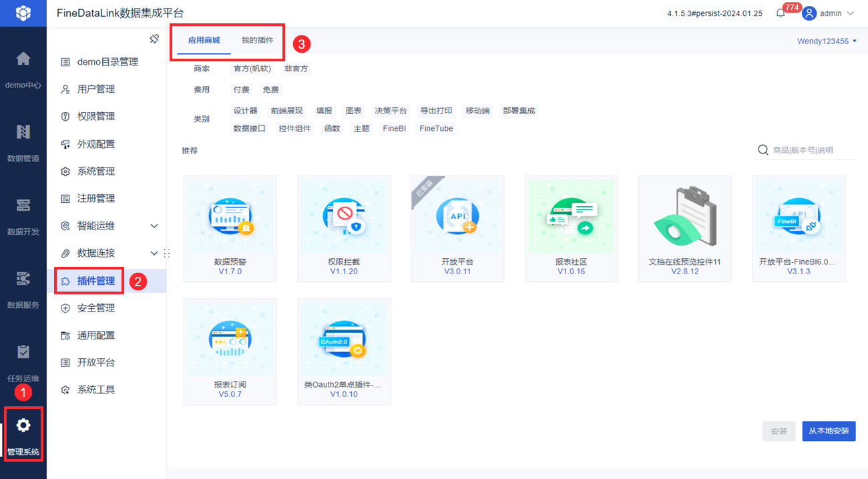Screen dimensions: 868x479
Task: Open 用户管理 in the menu
Action: click(96, 89)
